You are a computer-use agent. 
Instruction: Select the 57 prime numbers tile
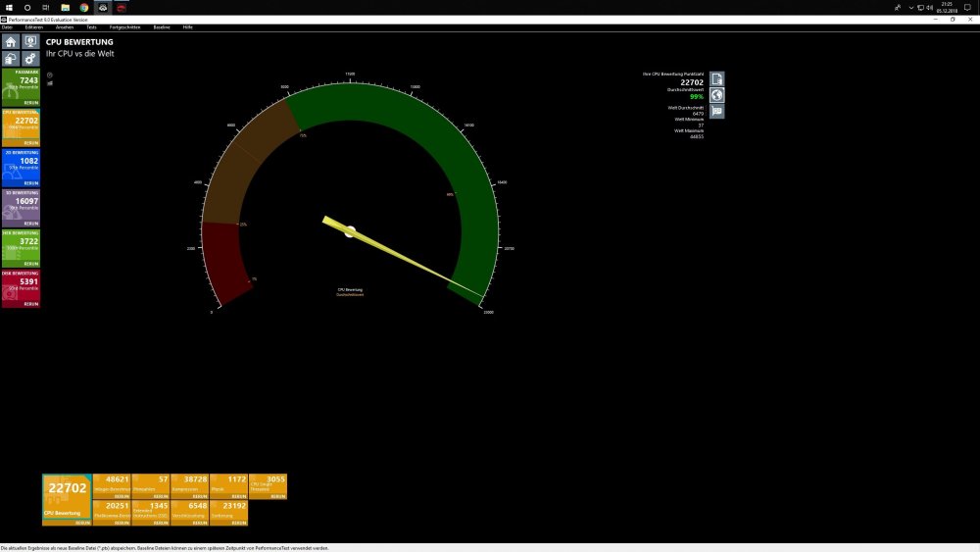(x=151, y=484)
